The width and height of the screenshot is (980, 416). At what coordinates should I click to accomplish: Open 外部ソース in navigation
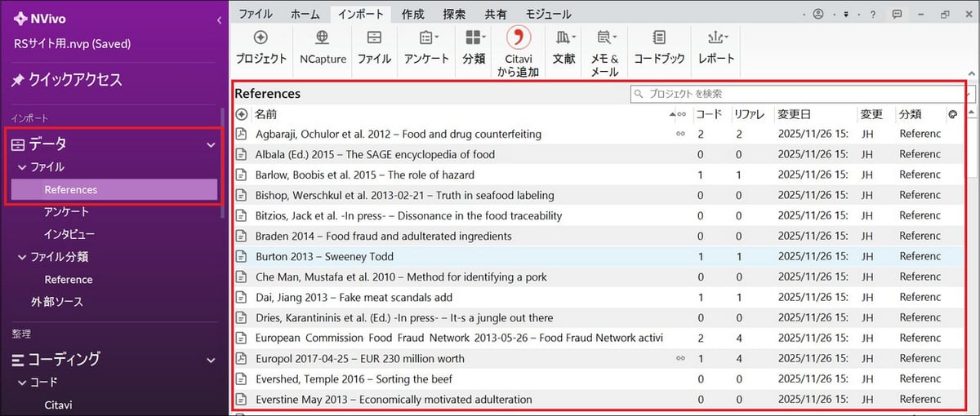click(57, 302)
